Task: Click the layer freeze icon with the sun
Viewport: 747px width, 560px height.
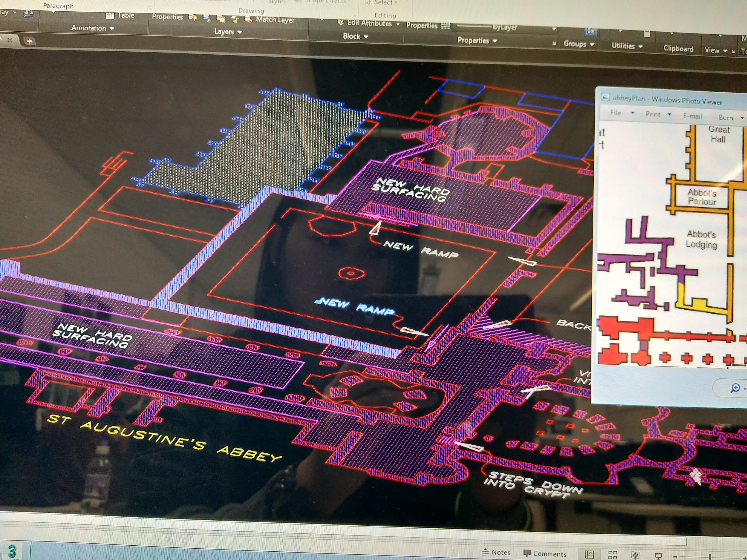Action: (x=221, y=19)
